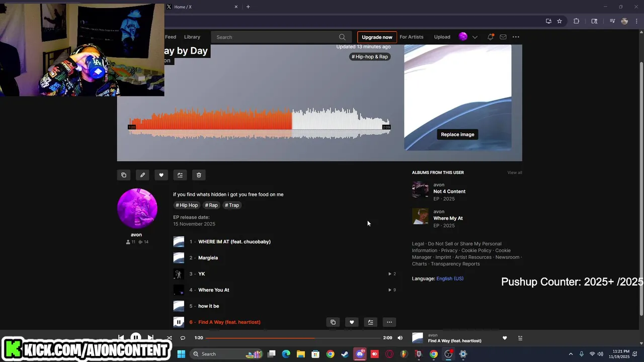Play track 1 WHERE IM AT
The image size is (644, 362).
click(x=234, y=242)
